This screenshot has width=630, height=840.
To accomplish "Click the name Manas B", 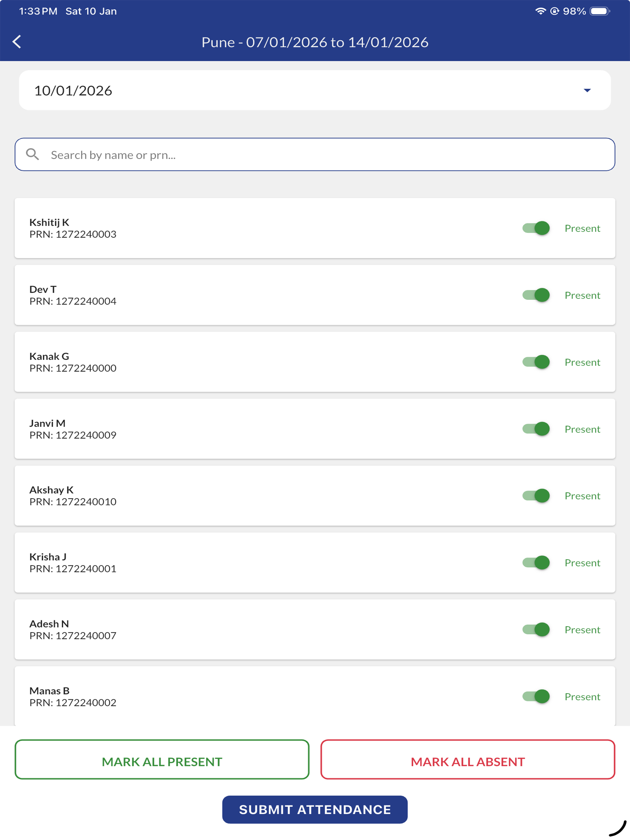I will coord(49,690).
